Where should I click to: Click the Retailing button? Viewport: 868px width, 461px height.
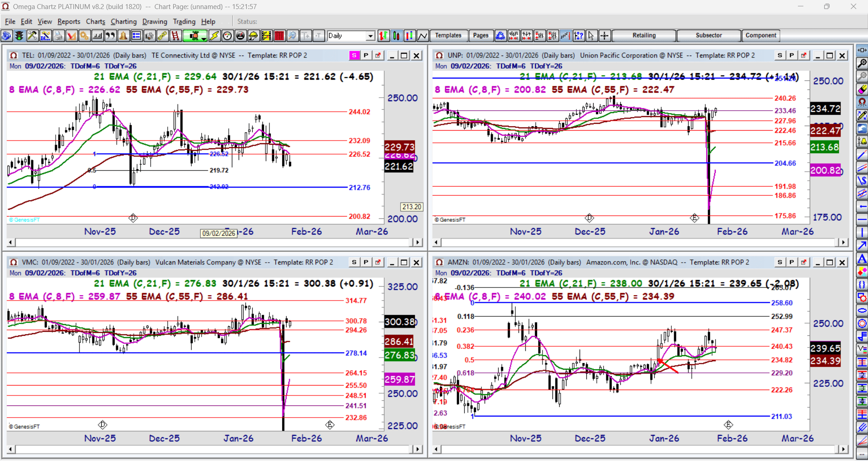coord(644,36)
